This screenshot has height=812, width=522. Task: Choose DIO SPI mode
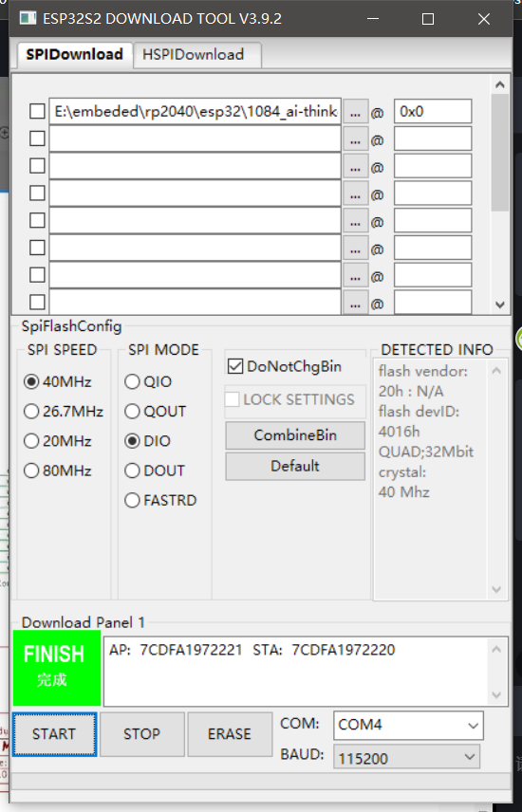click(x=147, y=441)
